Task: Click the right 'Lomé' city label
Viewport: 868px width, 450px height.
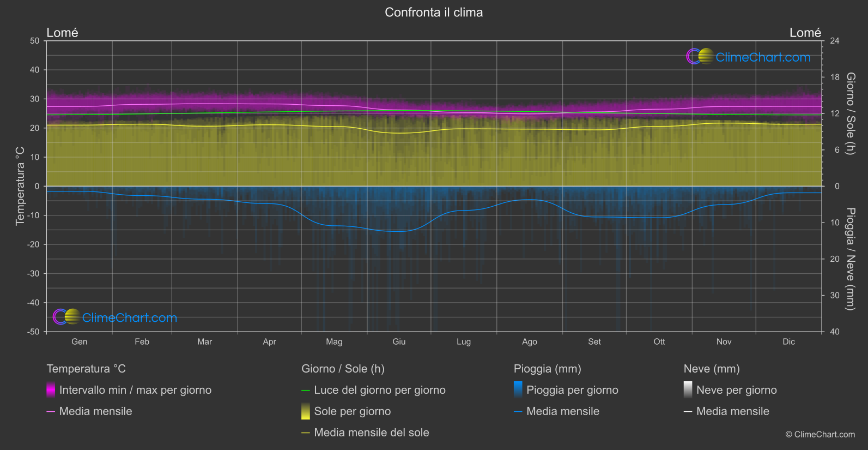Action: tap(805, 33)
